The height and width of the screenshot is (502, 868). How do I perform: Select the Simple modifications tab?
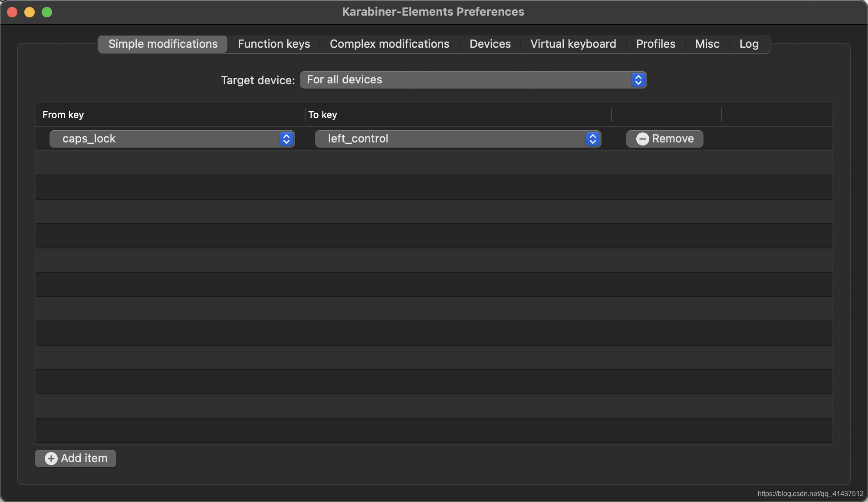click(163, 44)
